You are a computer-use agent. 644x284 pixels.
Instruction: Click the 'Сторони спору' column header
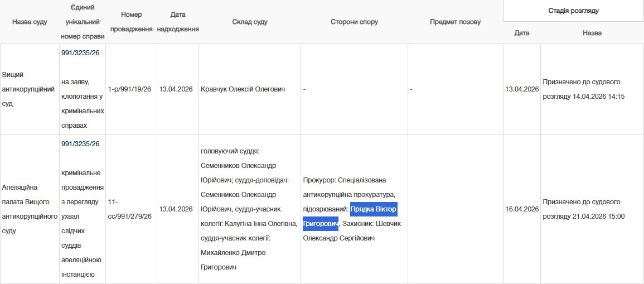354,22
